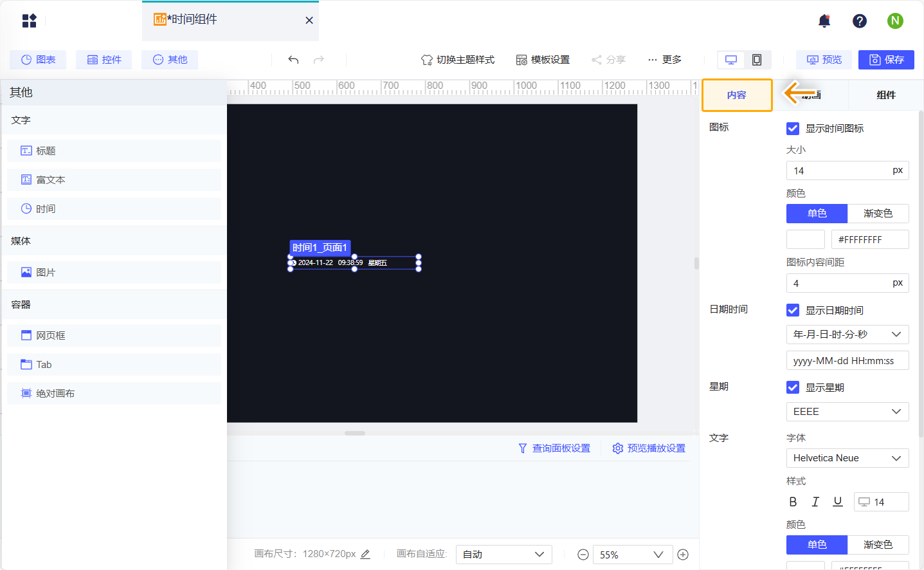Open Helvetica Neue font dropdown

[x=847, y=458]
